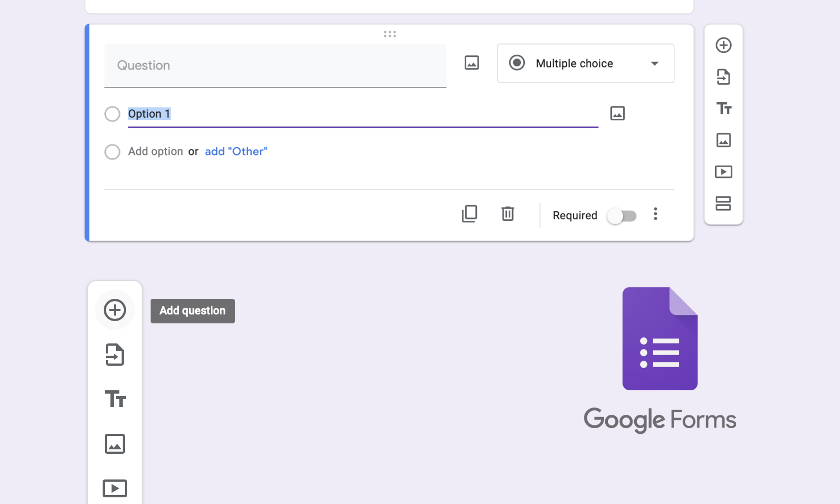Click the drag handle dots at the top of the card
Screen dimensions: 840x504
click(x=390, y=34)
